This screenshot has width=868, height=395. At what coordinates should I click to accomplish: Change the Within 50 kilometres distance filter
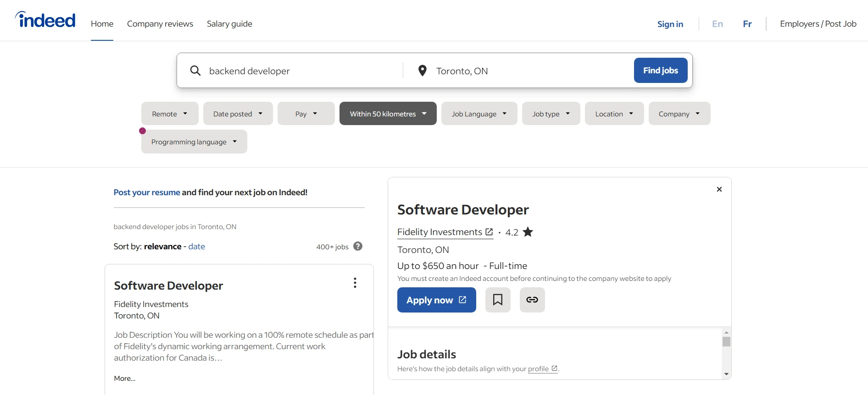(x=388, y=114)
